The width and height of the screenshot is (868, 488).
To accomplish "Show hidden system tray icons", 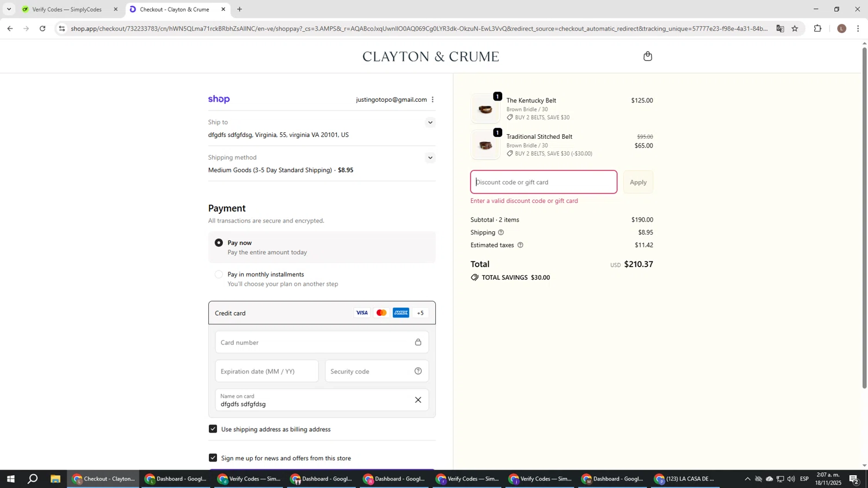I will click(747, 479).
